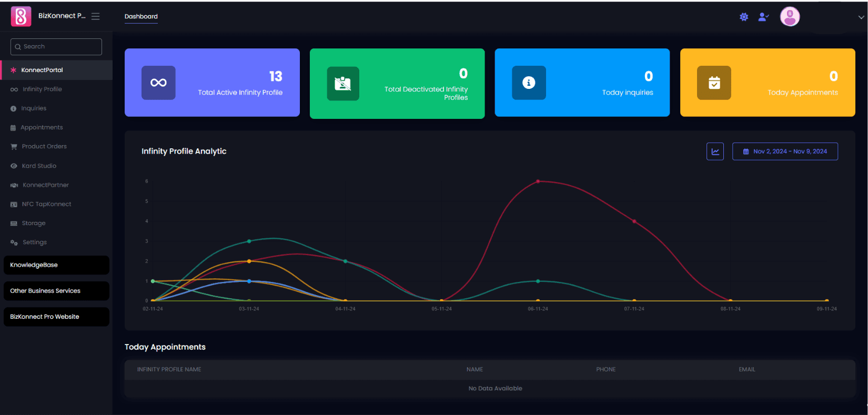
Task: Click the calendar-check icon on appointments card
Action: [x=714, y=83]
